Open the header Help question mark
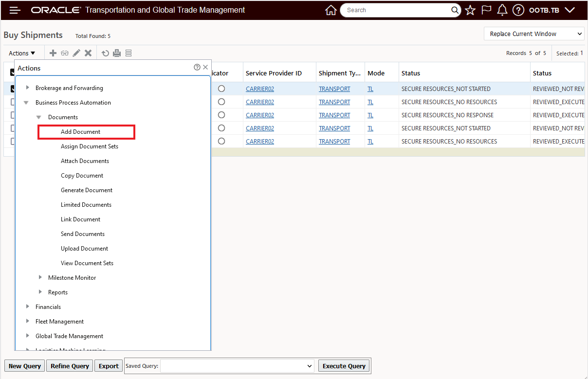The image size is (588, 379). click(x=518, y=10)
